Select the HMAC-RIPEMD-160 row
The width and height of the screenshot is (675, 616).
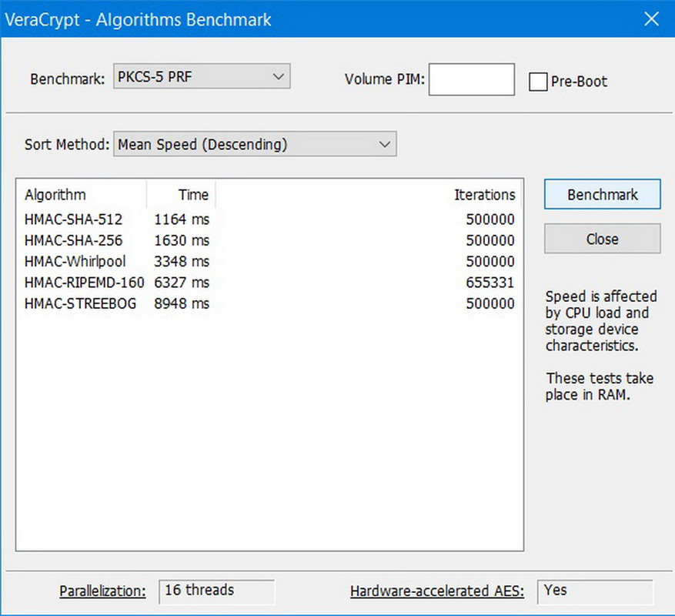click(269, 283)
